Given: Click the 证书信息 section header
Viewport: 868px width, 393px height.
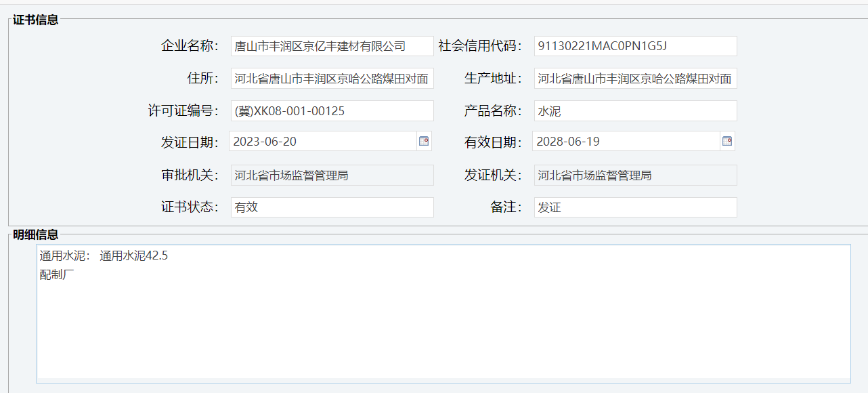Looking at the screenshot, I should (35, 20).
